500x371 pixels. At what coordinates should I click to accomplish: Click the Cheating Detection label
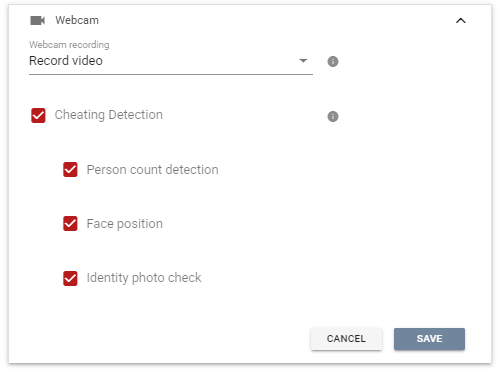[109, 115]
